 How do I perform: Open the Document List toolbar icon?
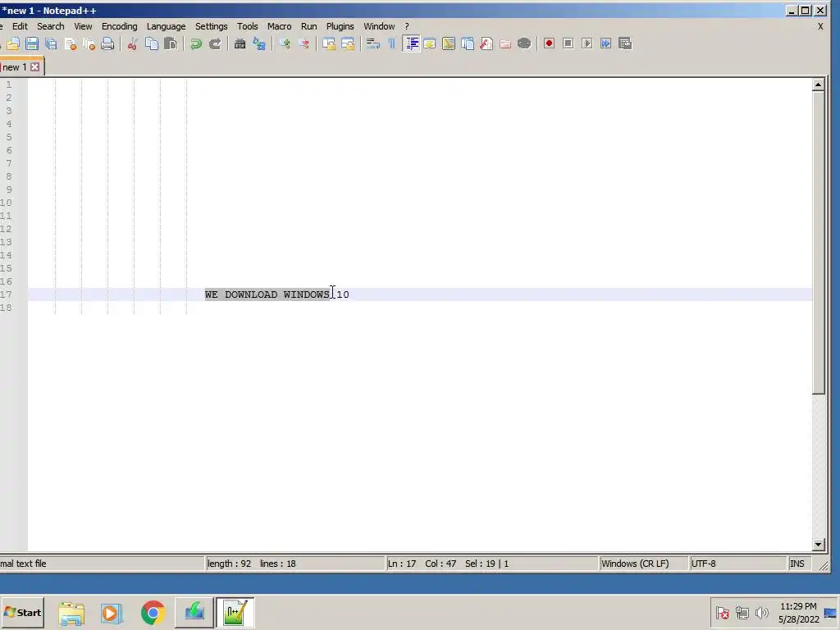point(468,44)
